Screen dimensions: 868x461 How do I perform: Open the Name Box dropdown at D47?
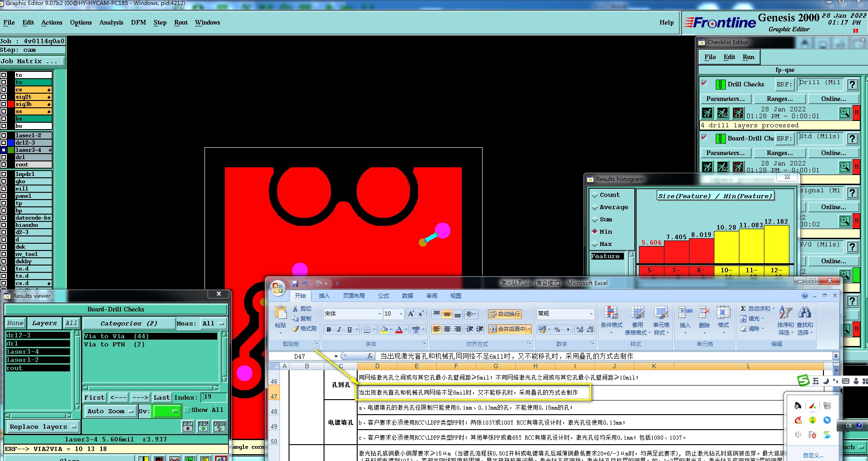point(336,356)
